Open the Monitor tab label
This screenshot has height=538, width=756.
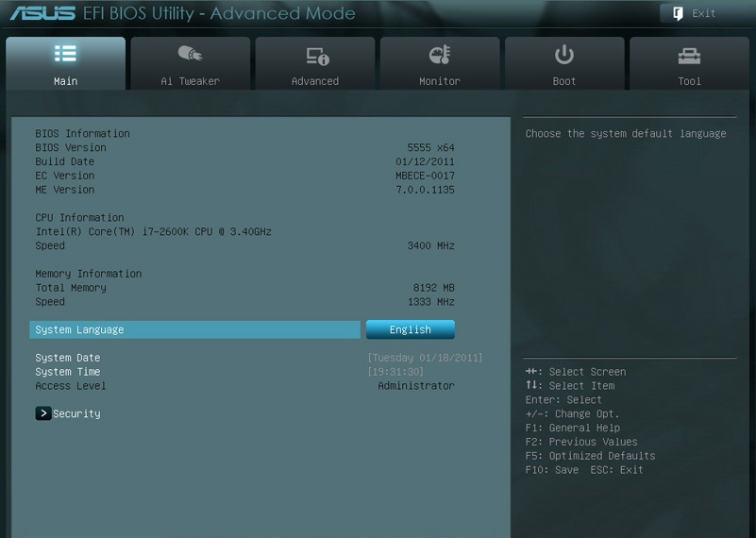(x=440, y=81)
